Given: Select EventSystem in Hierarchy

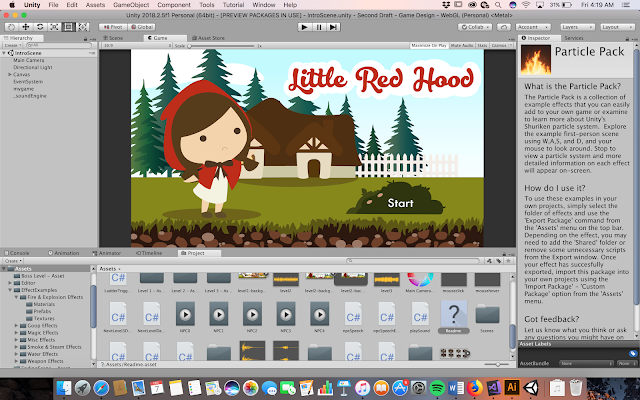Looking at the screenshot, I should [x=28, y=82].
